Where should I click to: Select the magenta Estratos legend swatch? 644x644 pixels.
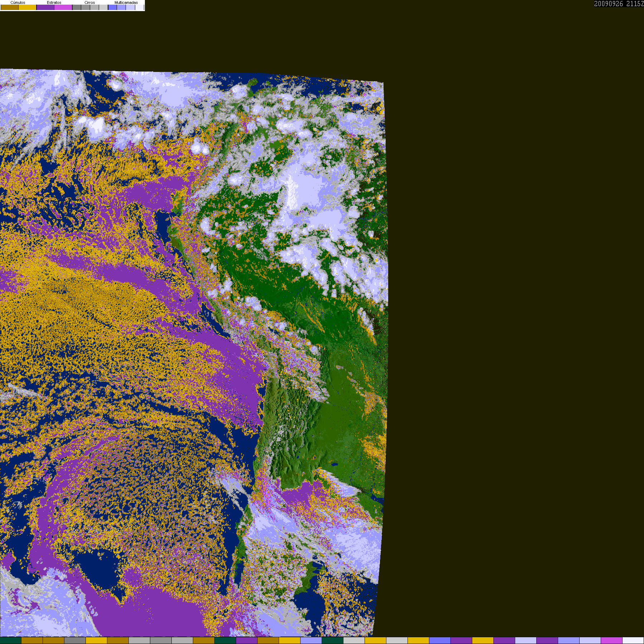coord(63,7)
